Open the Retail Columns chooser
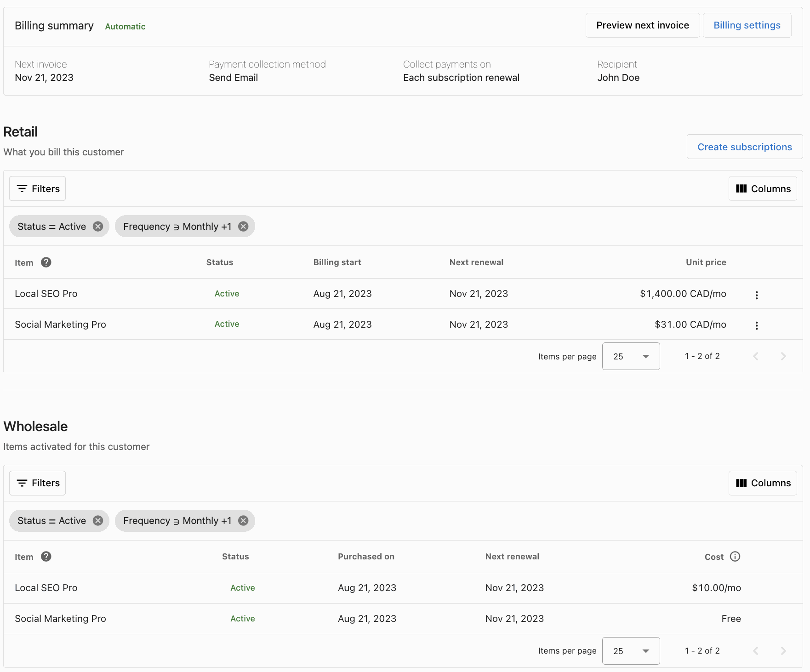 (763, 188)
